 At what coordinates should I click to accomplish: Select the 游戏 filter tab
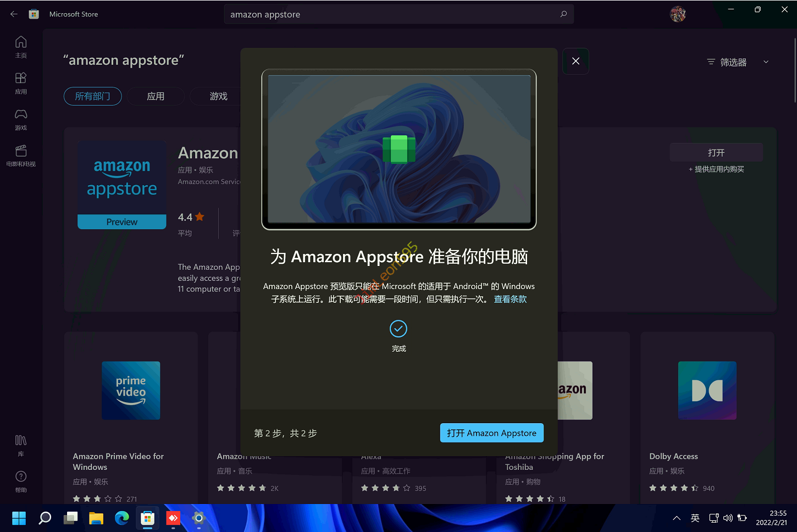(218, 96)
